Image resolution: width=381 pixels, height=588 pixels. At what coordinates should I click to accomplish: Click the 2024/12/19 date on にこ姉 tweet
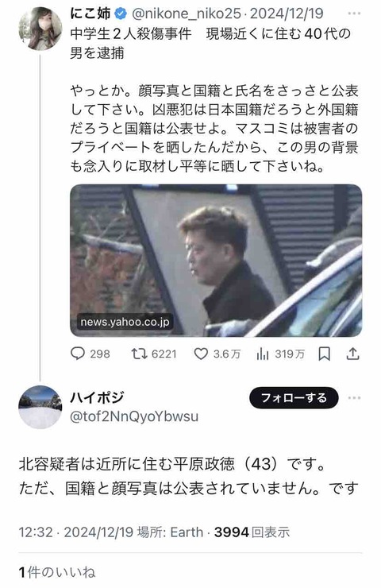(287, 14)
